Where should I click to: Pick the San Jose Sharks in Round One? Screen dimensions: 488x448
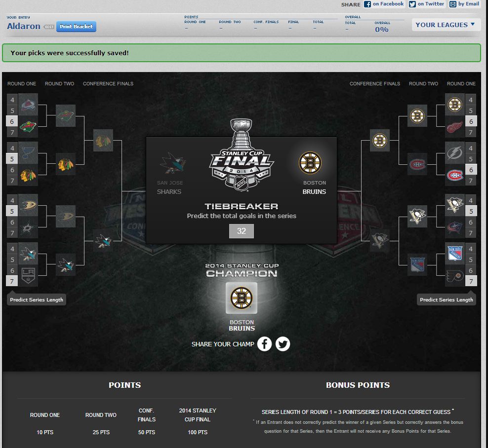point(28,254)
